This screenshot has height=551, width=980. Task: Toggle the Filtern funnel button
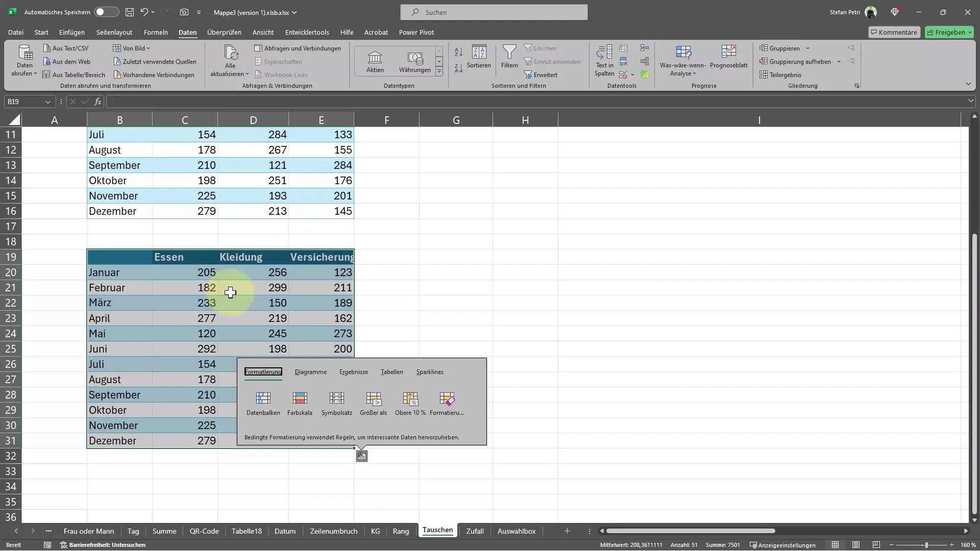(x=509, y=57)
